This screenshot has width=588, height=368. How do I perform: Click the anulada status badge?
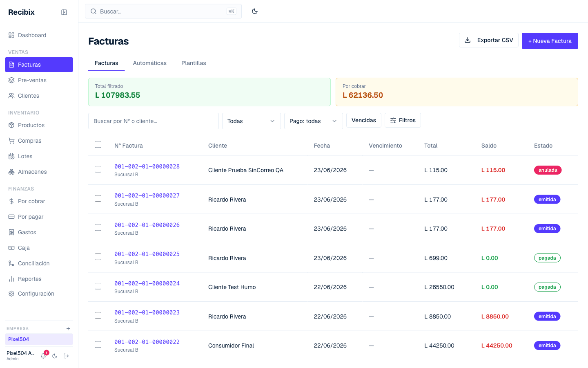[548, 170]
